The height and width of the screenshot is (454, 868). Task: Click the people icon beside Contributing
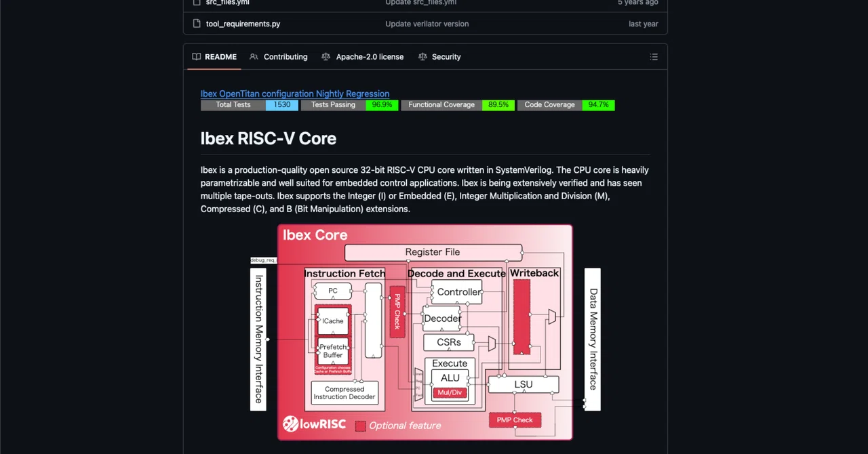[254, 57]
